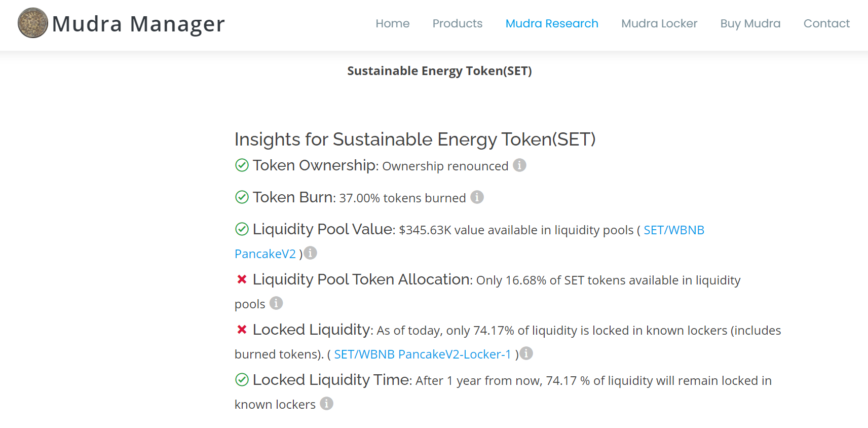The width and height of the screenshot is (868, 428).
Task: Click green check icon for Token Burn
Action: [242, 197]
